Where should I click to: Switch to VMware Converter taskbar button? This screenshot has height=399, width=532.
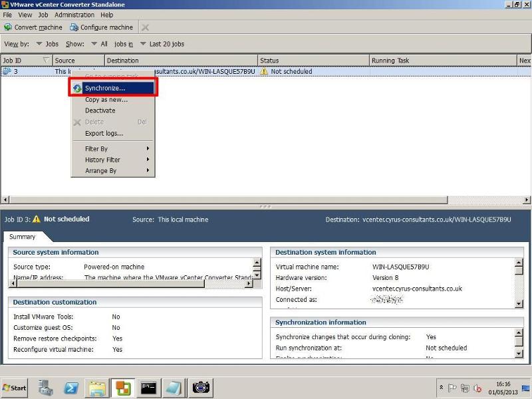tap(123, 388)
